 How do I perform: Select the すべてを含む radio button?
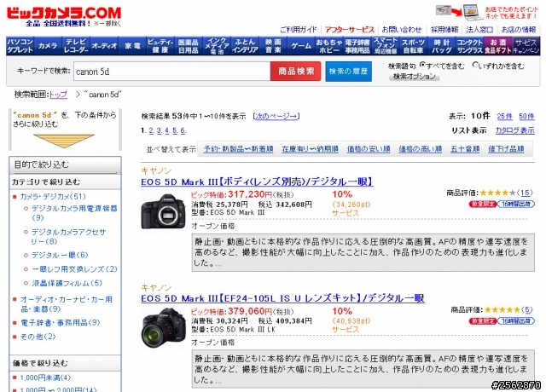pos(422,65)
